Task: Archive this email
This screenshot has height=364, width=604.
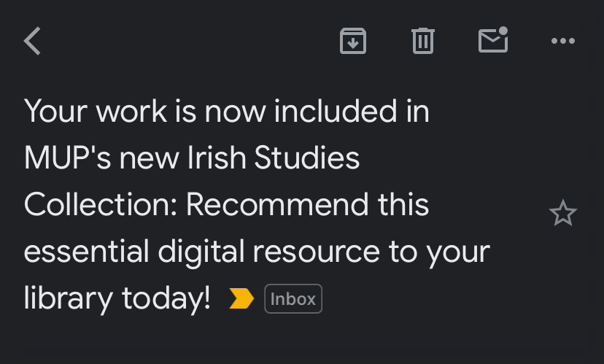Action: pos(353,41)
